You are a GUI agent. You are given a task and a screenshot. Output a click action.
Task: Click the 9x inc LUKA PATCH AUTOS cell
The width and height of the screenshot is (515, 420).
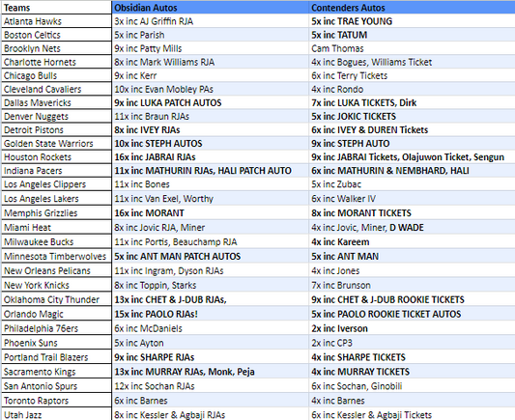tap(211, 102)
